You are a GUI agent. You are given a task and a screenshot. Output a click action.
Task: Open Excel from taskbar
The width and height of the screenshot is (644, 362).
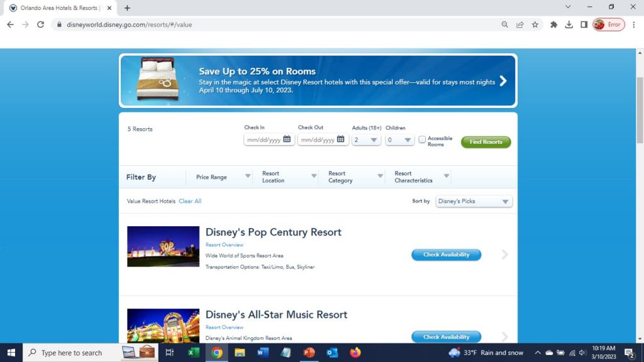(x=193, y=353)
